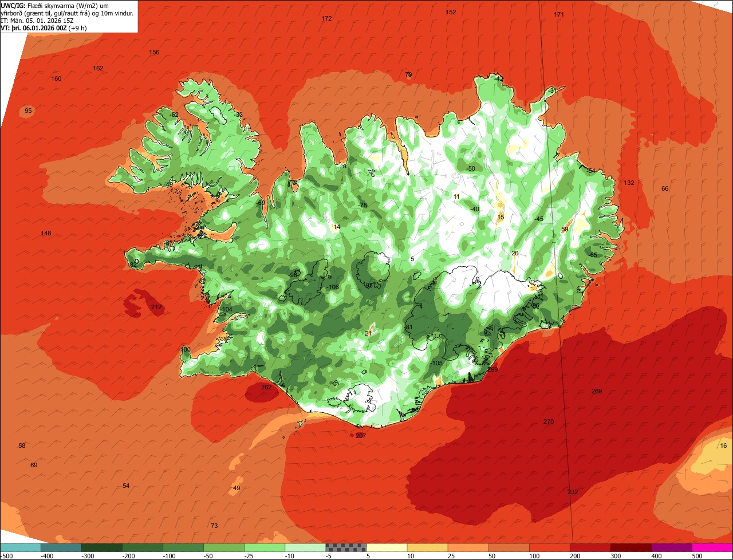733x560 pixels.
Task: Pick the red-orange 100 to 200 legend swatch
Action: point(549,547)
